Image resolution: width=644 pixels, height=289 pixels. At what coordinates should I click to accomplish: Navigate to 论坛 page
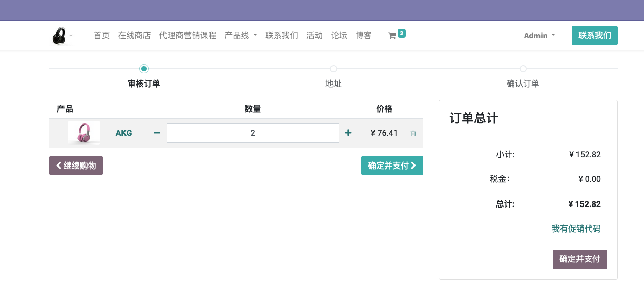click(339, 35)
